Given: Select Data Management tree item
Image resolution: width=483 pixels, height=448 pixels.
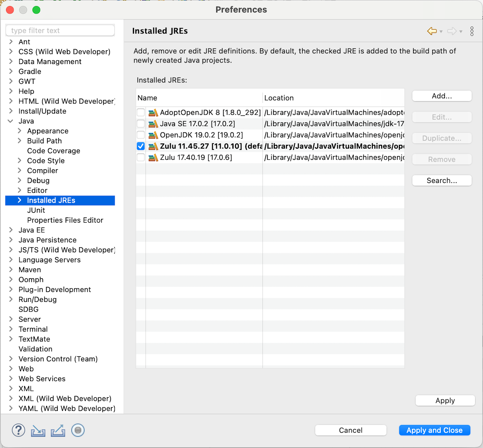Looking at the screenshot, I should coord(50,62).
